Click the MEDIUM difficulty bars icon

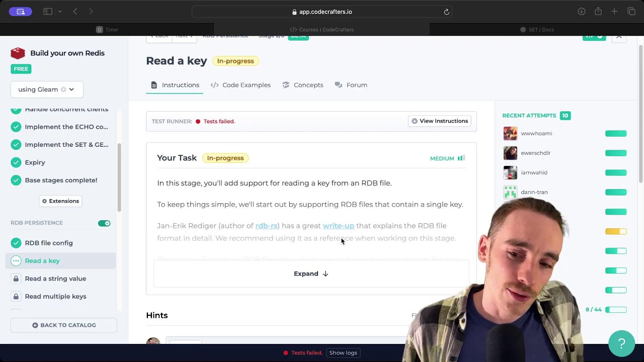click(x=461, y=158)
